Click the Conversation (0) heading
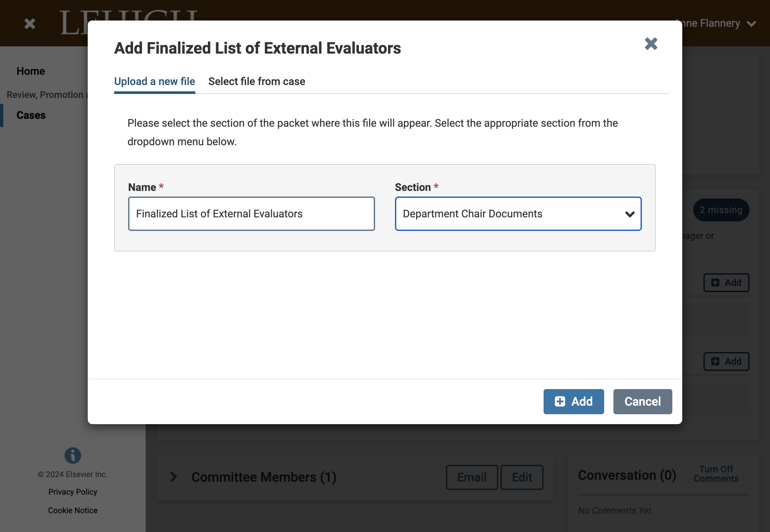Image resolution: width=770 pixels, height=532 pixels. click(627, 475)
